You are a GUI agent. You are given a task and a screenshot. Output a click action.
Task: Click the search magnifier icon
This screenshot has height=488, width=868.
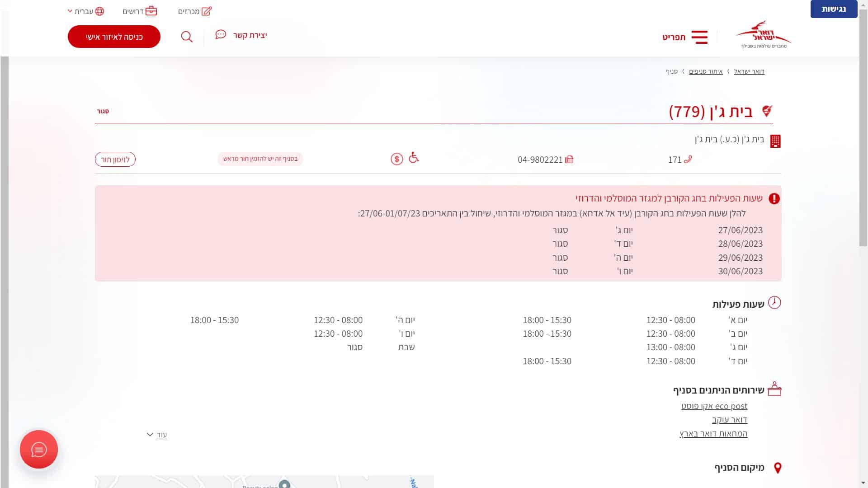[187, 37]
